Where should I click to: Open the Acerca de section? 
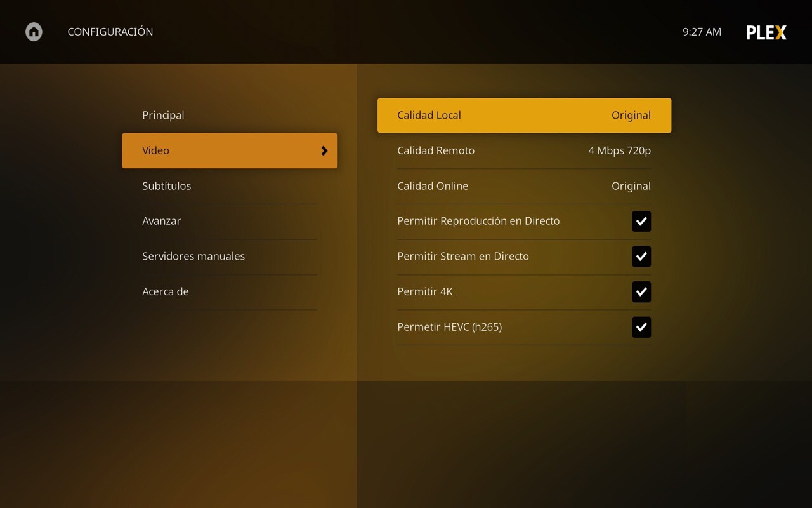[166, 291]
